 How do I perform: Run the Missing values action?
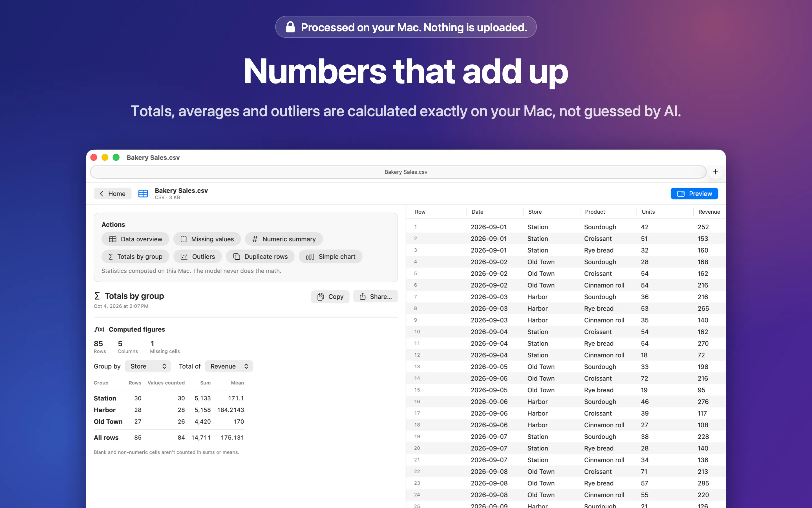click(207, 239)
